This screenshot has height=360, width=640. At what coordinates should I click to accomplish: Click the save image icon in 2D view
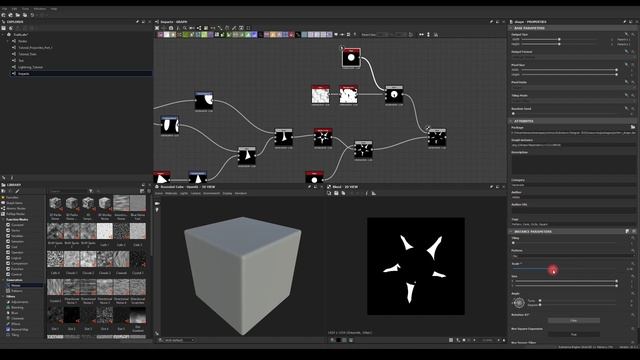click(336, 193)
